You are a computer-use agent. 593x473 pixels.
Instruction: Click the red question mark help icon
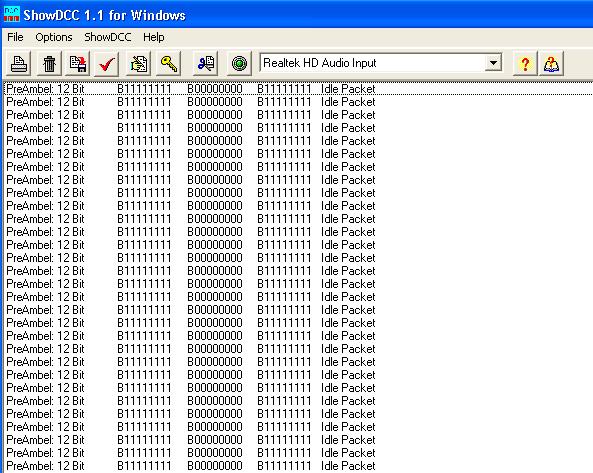525,64
